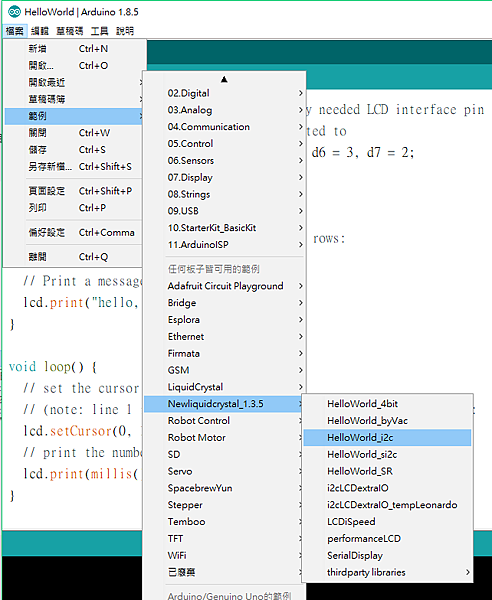This screenshot has height=600, width=492.
Task: Open the SpacebrewYun examples
Action: 225,488
